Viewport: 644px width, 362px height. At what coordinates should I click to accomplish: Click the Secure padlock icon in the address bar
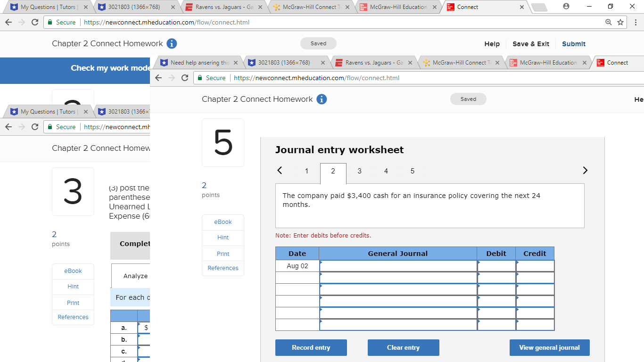tap(50, 22)
